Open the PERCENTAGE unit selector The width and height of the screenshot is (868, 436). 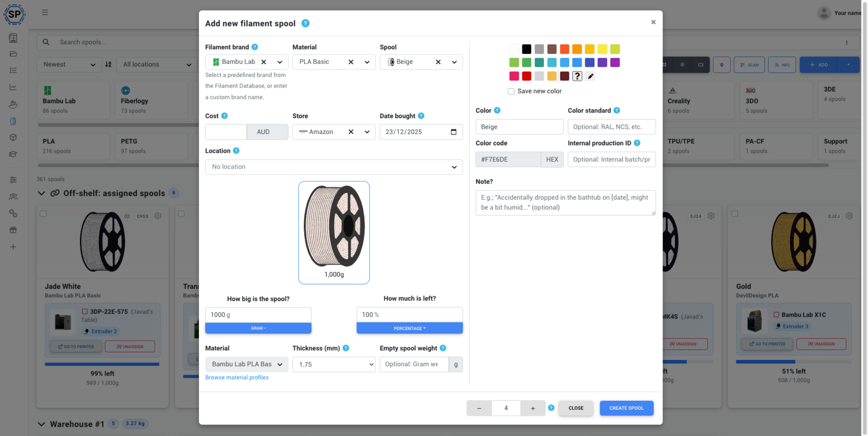(x=410, y=328)
